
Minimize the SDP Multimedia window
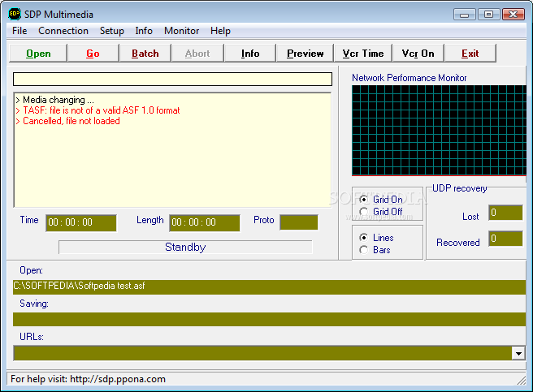pos(464,15)
